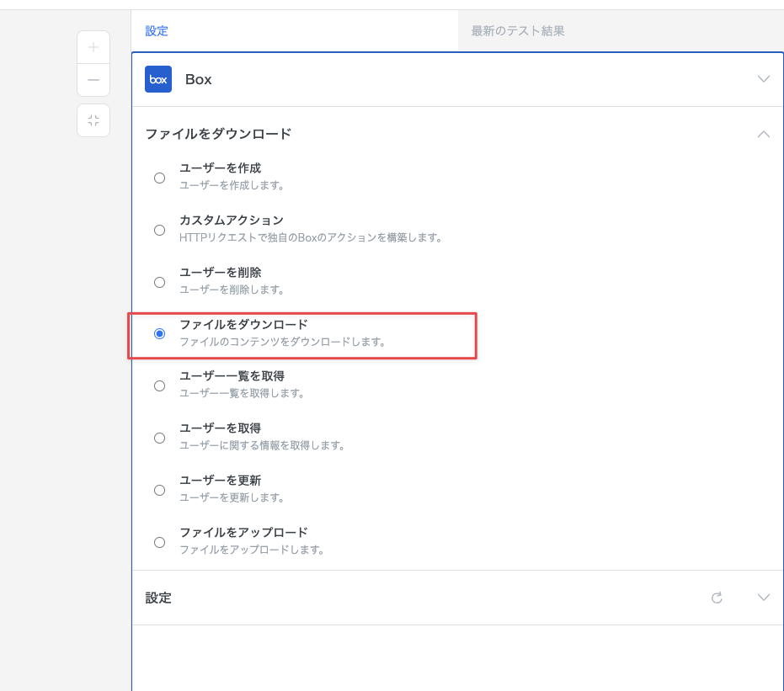Select the ユーザー一覧を取得 radio button
This screenshot has width=784, height=691.
[159, 386]
